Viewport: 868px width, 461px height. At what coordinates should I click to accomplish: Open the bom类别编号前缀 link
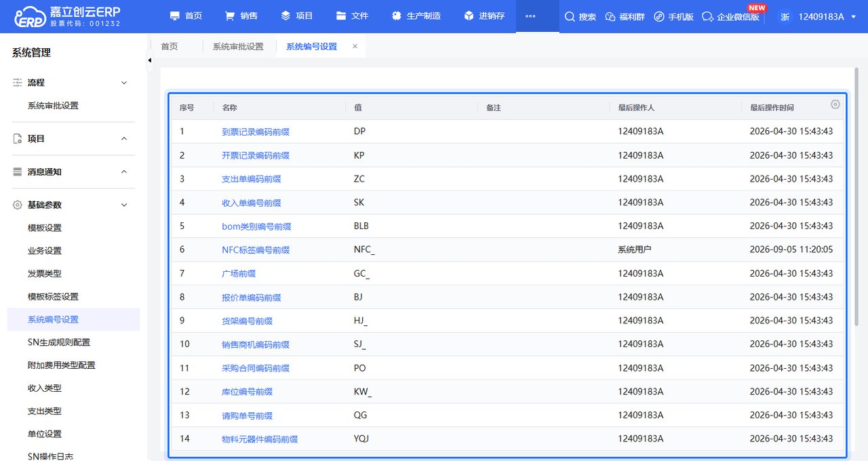pyautogui.click(x=256, y=226)
